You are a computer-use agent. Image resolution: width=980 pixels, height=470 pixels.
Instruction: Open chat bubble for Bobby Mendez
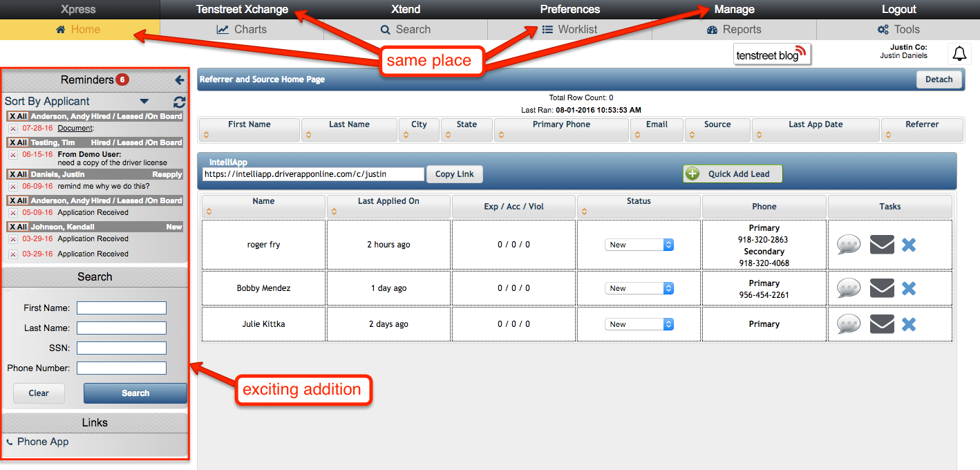pyautogui.click(x=849, y=288)
